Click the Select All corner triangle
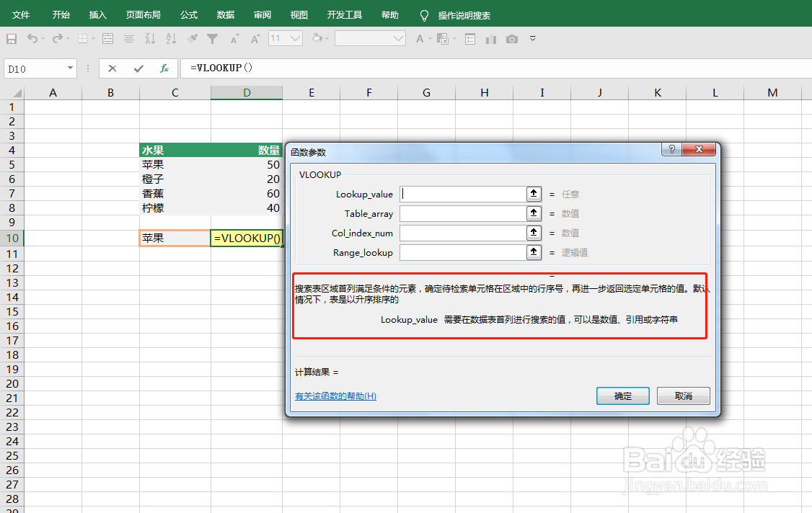 pyautogui.click(x=17, y=93)
